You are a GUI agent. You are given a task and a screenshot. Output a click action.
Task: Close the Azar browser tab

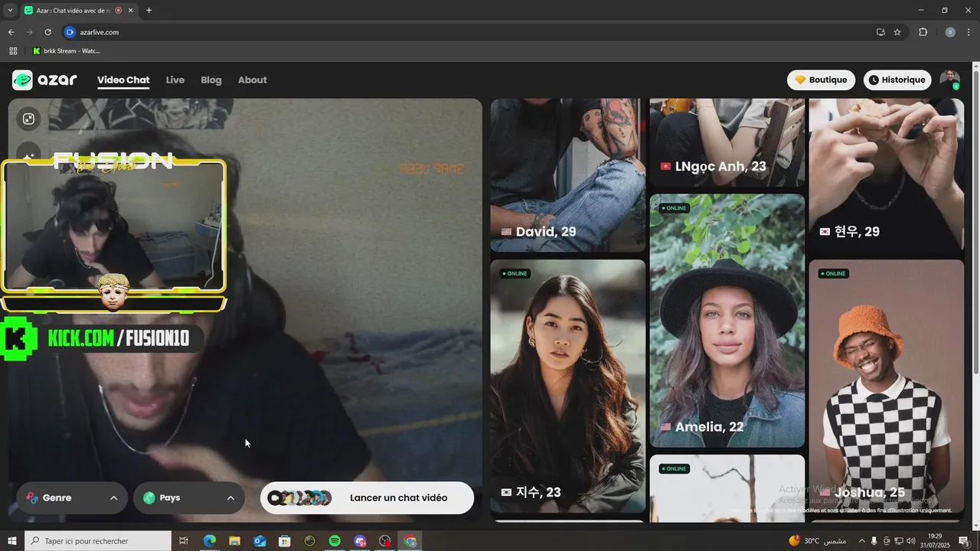pos(131,11)
